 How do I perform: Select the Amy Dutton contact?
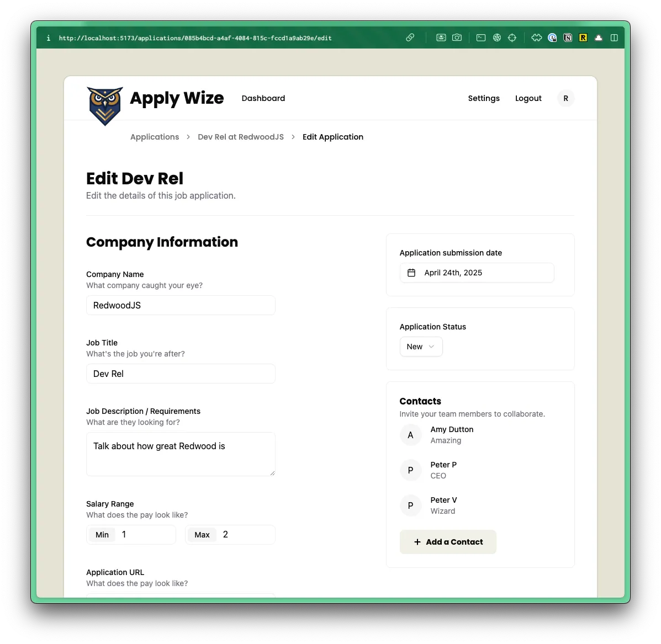tap(452, 435)
